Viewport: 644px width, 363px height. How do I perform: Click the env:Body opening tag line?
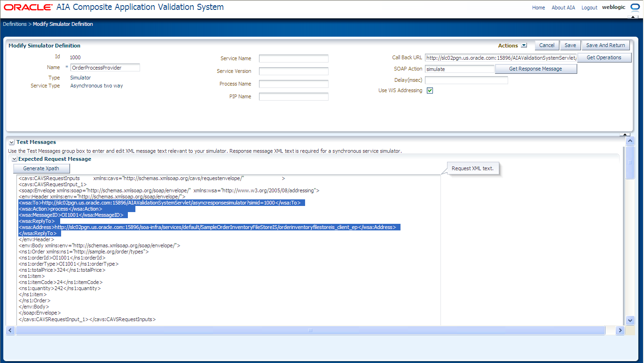(x=99, y=245)
